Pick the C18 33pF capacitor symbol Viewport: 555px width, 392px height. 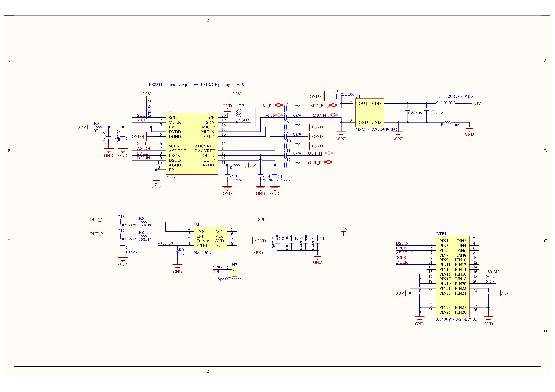tap(277, 242)
